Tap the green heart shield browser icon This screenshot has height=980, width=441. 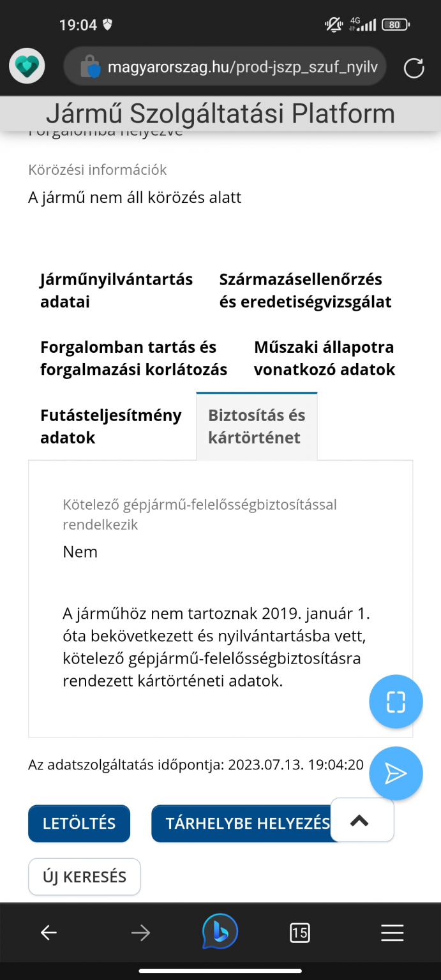27,66
